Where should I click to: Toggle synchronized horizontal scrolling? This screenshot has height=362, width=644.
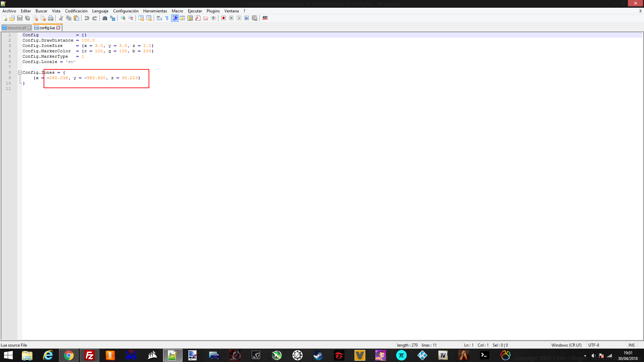coord(149,18)
